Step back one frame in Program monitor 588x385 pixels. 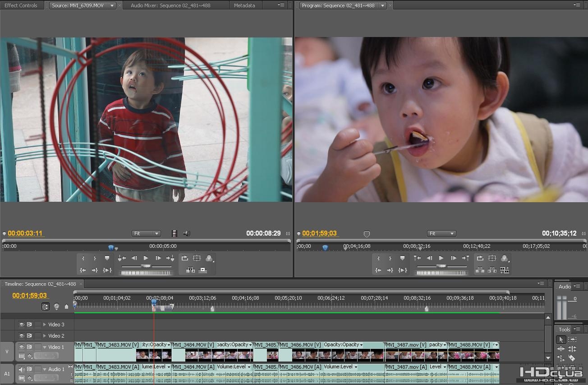(x=429, y=258)
